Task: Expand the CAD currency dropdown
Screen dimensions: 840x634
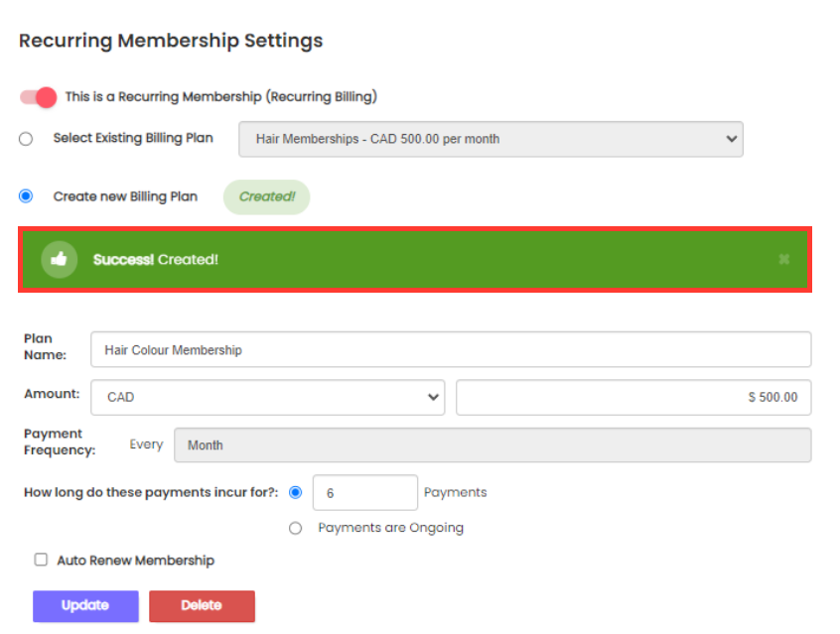Action: click(x=268, y=397)
